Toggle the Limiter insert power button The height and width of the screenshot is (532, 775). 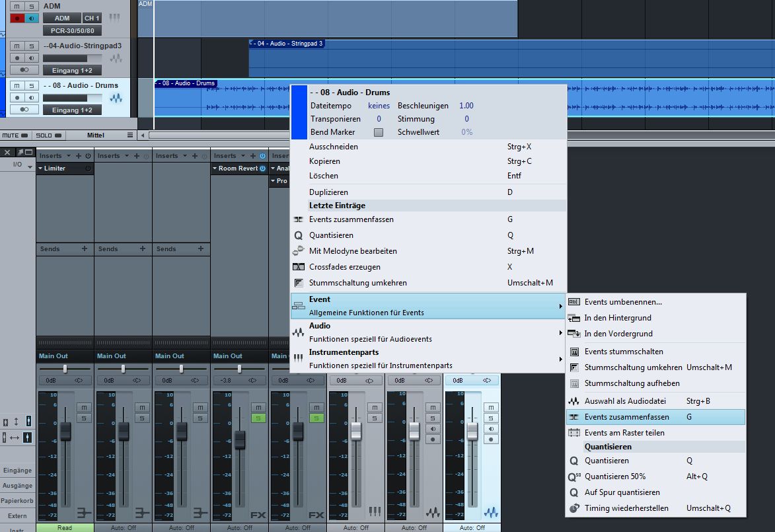coord(88,168)
